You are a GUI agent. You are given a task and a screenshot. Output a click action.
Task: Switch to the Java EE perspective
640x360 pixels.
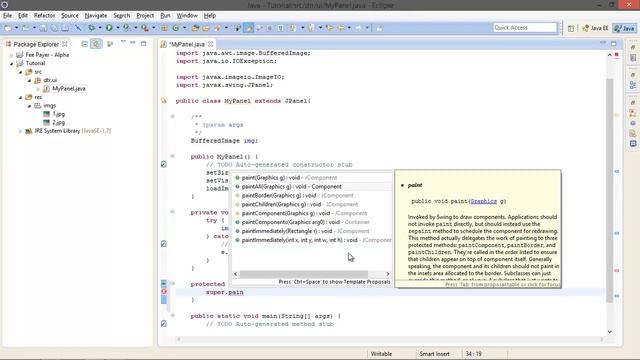pos(596,28)
